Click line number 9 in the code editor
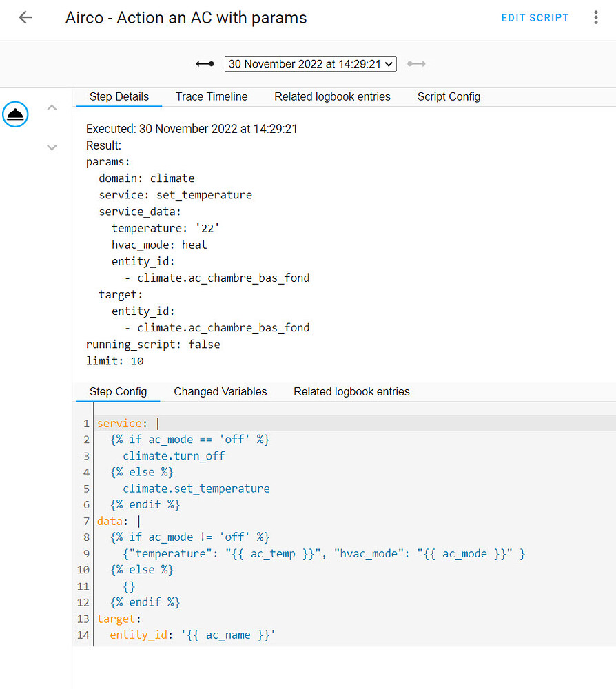616x689 pixels. tap(84, 553)
